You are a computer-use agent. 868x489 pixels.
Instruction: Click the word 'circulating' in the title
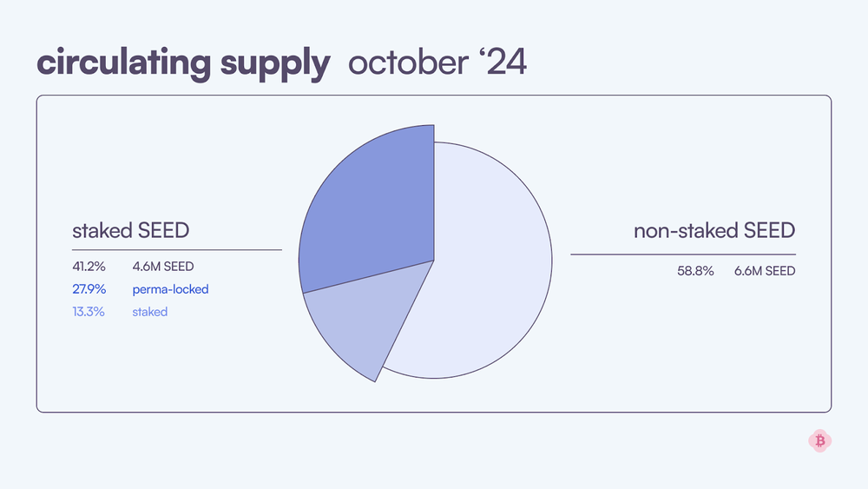tap(123, 62)
